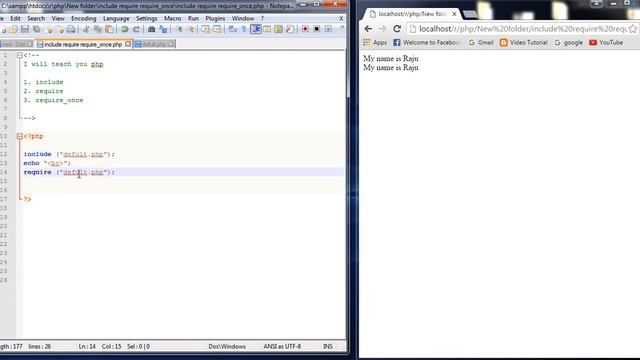
Task: Click the Synchronize vertical scrolling icon
Action: [205, 29]
